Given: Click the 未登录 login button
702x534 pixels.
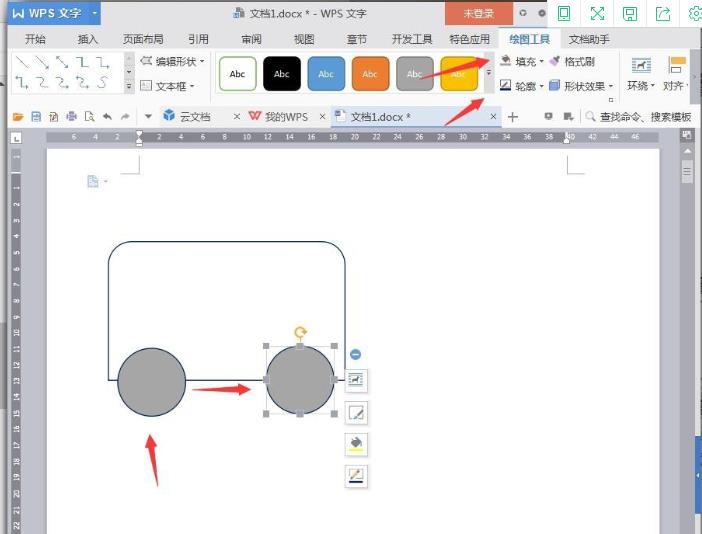Looking at the screenshot, I should point(479,13).
